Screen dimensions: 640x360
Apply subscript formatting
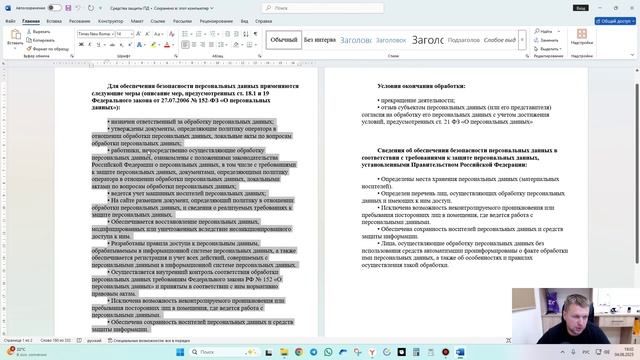[121, 45]
